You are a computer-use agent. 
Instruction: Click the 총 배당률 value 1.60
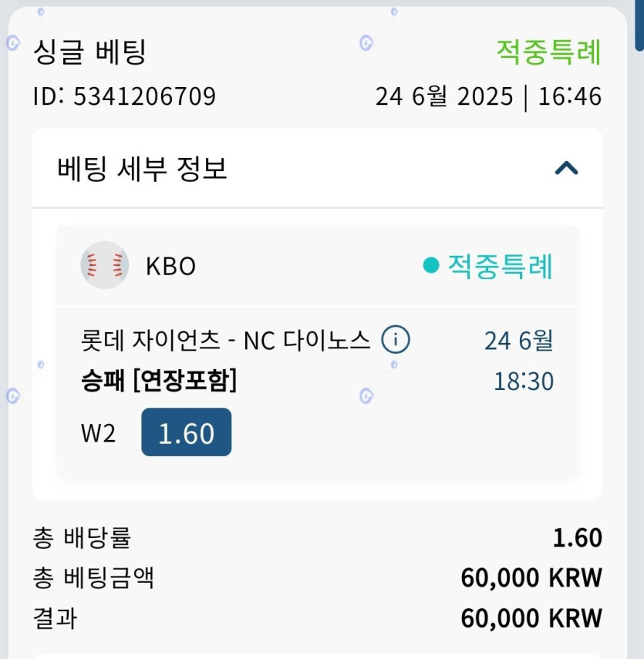click(577, 537)
